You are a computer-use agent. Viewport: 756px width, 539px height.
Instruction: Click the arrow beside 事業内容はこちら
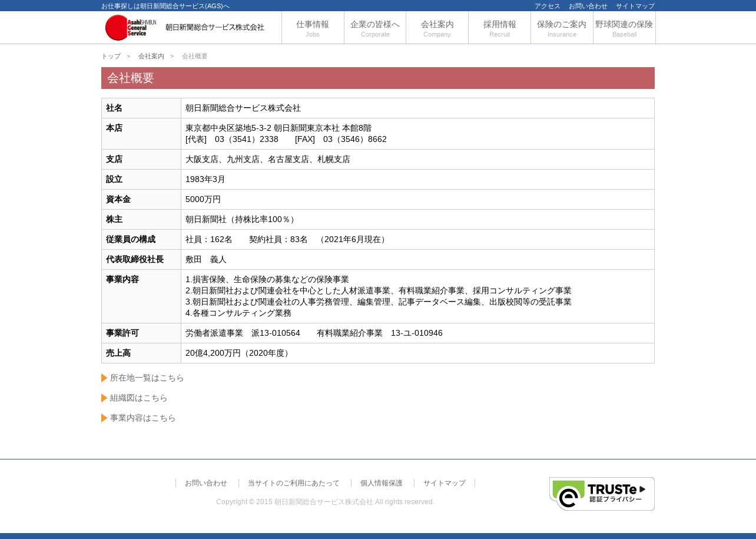pos(104,418)
